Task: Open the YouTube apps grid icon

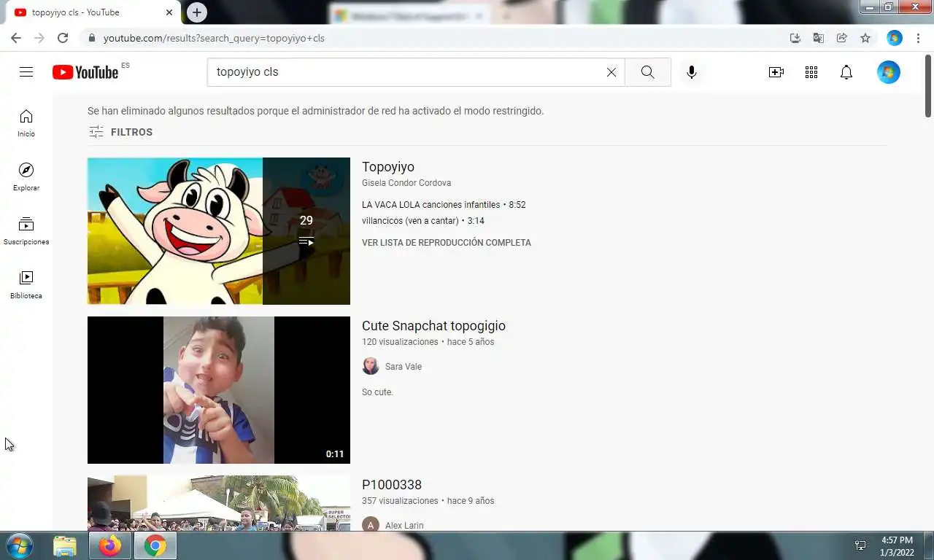Action: tap(811, 72)
